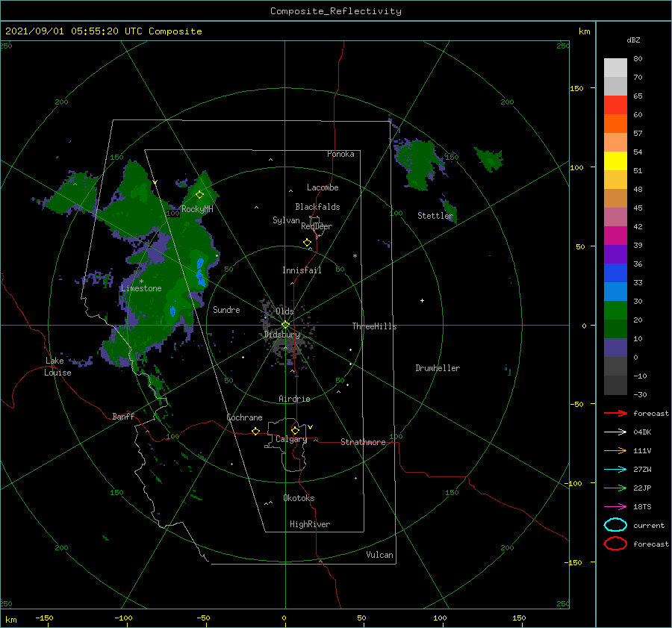672x628 pixels.
Task: Click the asterisk marker above Limestone
Action: 141,282
